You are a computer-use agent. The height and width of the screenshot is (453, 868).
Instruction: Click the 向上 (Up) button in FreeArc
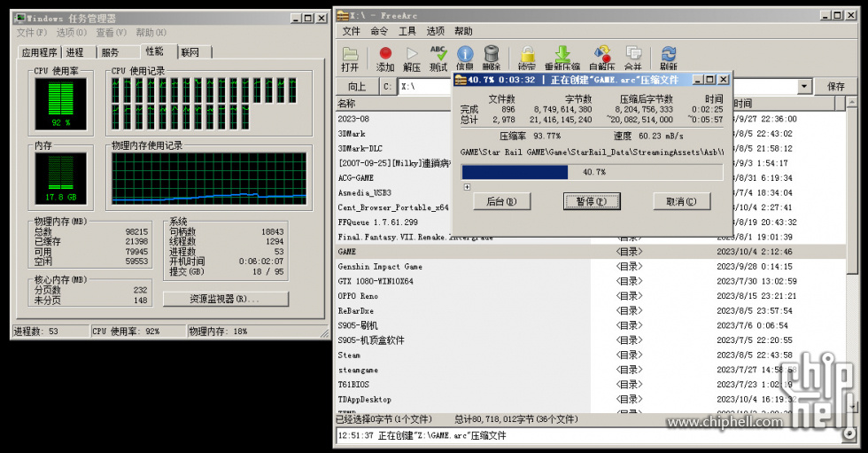coord(356,86)
